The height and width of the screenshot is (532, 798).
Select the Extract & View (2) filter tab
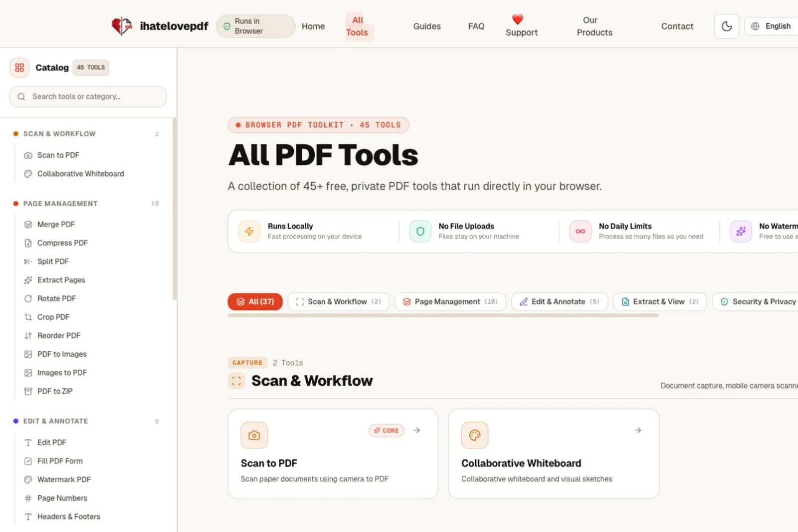pos(660,302)
